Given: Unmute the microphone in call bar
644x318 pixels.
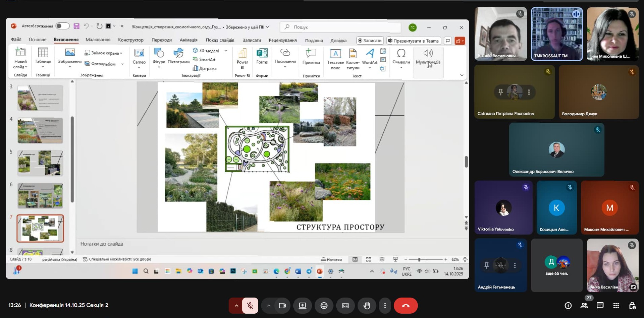Looking at the screenshot, I should (x=250, y=306).
